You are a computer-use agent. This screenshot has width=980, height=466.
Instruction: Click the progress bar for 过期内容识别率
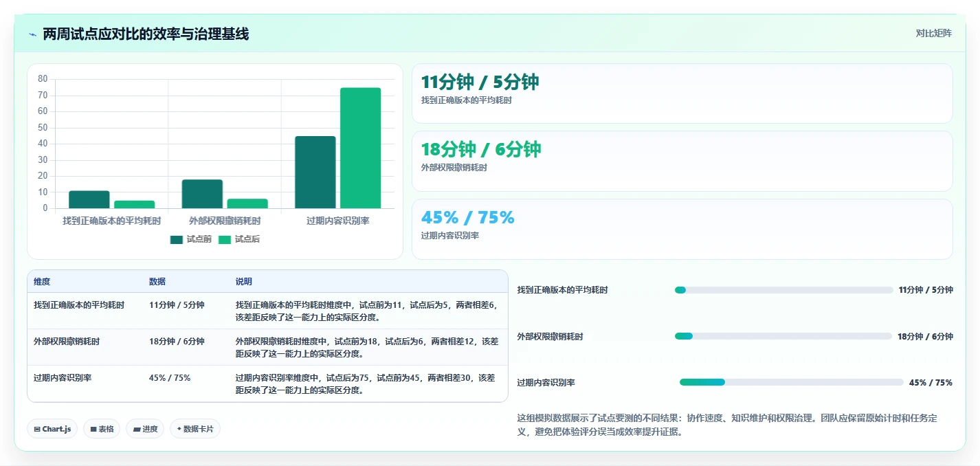tap(792, 382)
